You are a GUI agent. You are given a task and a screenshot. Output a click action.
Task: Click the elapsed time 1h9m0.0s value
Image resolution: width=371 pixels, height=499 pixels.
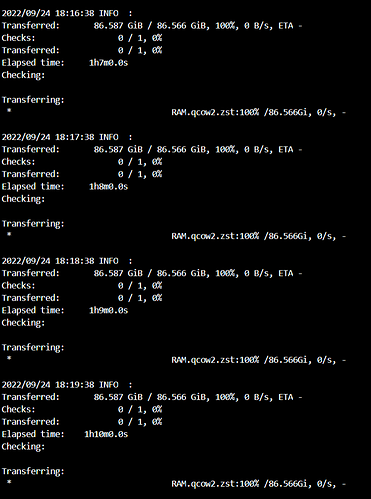(108, 310)
